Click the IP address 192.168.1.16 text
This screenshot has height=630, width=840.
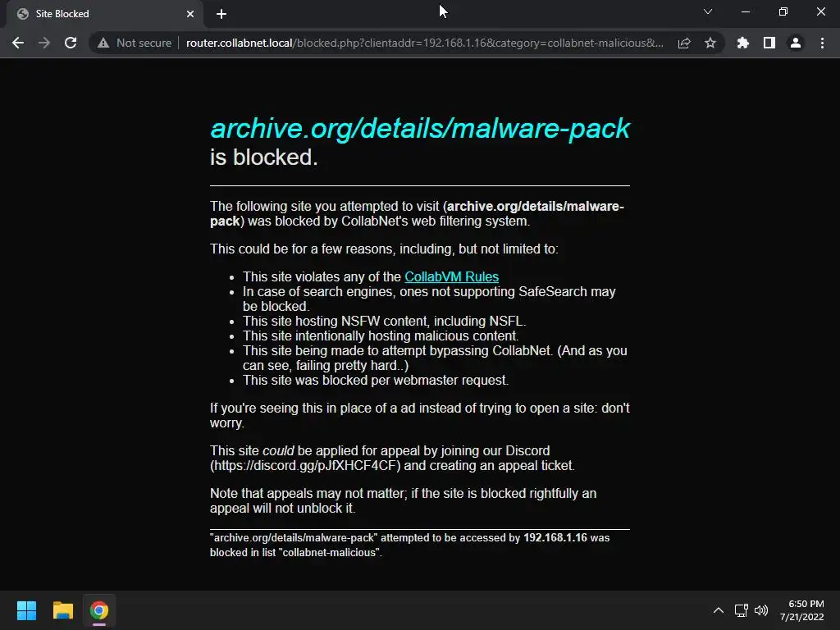(555, 537)
